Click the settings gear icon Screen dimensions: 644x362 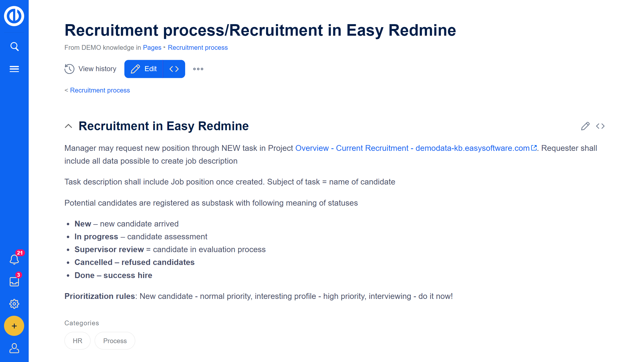[14, 304]
